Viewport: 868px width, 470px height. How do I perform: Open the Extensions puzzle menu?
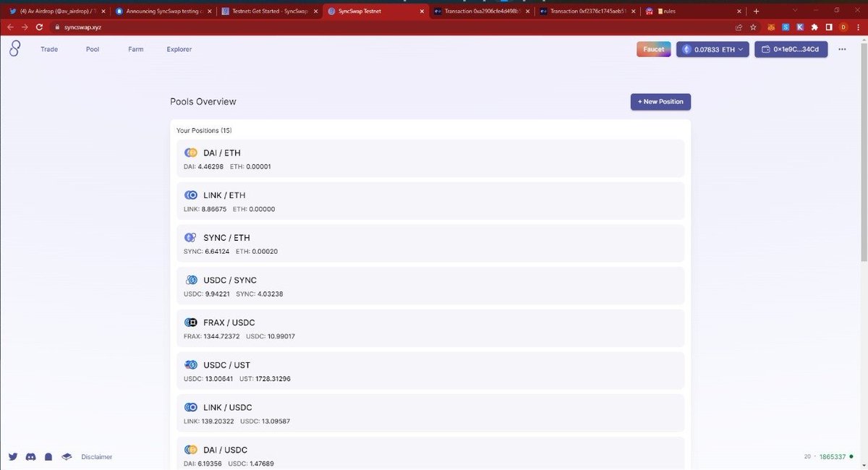pos(814,27)
